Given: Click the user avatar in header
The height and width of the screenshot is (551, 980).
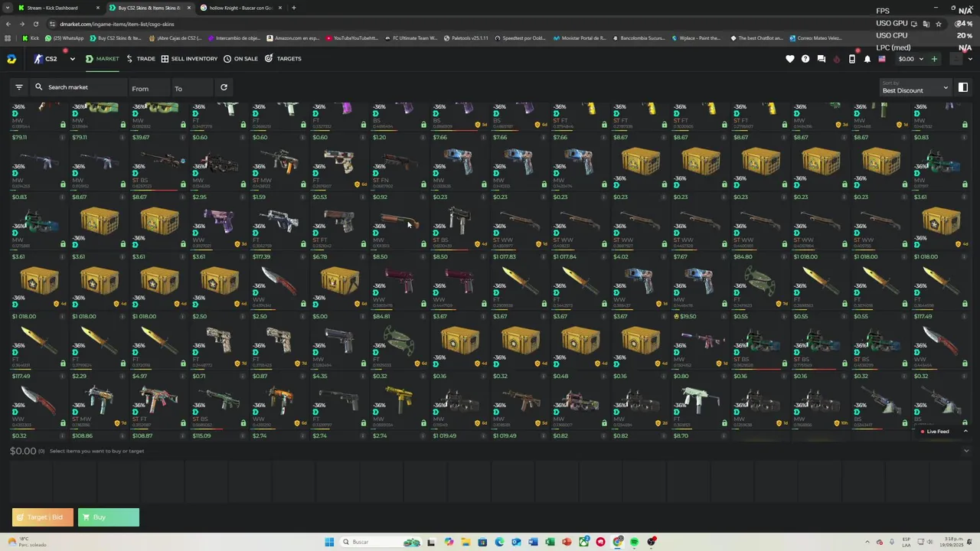Looking at the screenshot, I should click(x=955, y=59).
